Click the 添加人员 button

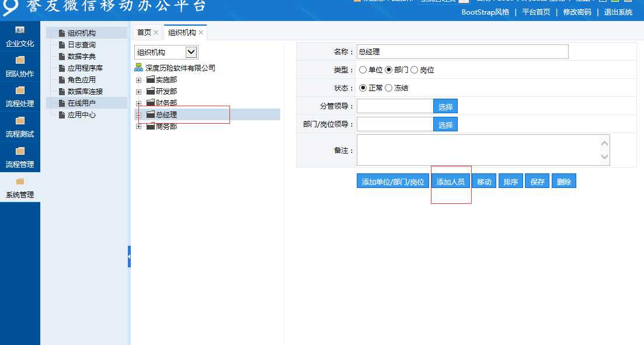click(x=451, y=181)
